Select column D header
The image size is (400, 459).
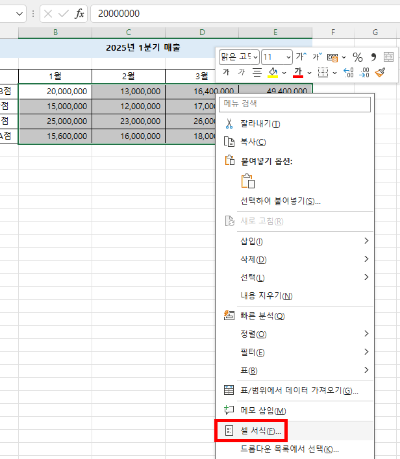click(x=202, y=32)
